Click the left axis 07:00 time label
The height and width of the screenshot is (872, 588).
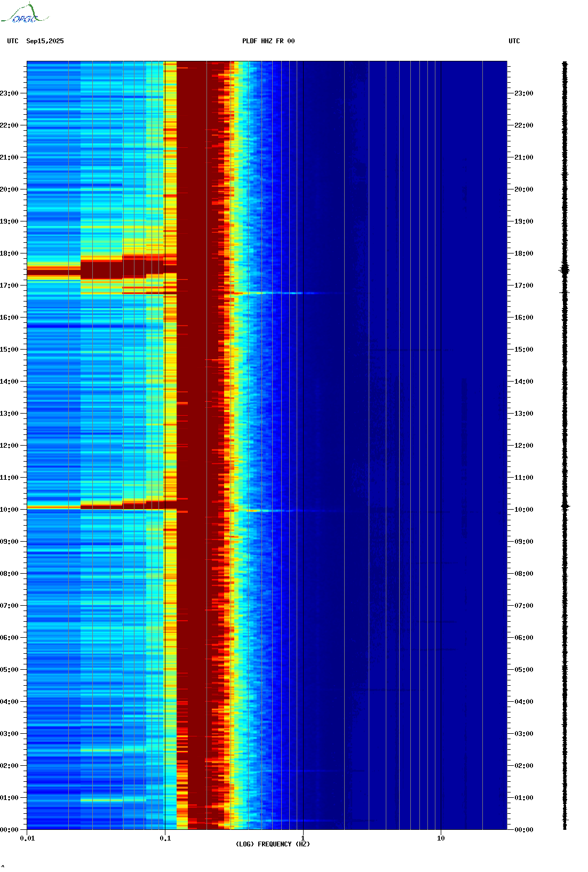coord(9,606)
